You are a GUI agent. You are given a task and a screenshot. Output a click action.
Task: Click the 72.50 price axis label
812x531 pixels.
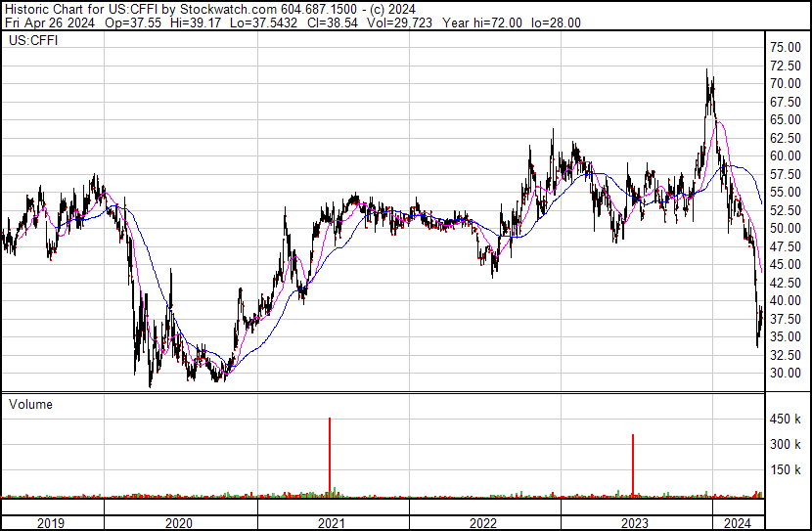click(x=786, y=66)
